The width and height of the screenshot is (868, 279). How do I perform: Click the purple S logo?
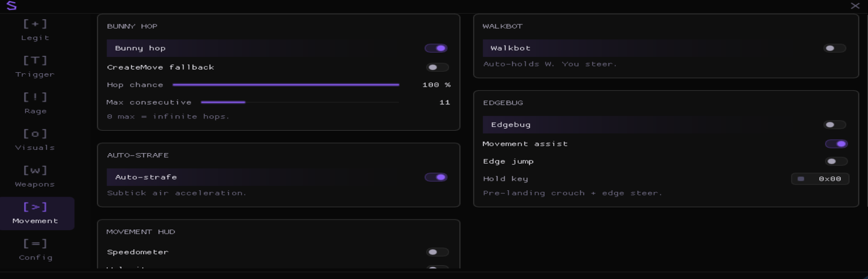(x=11, y=6)
